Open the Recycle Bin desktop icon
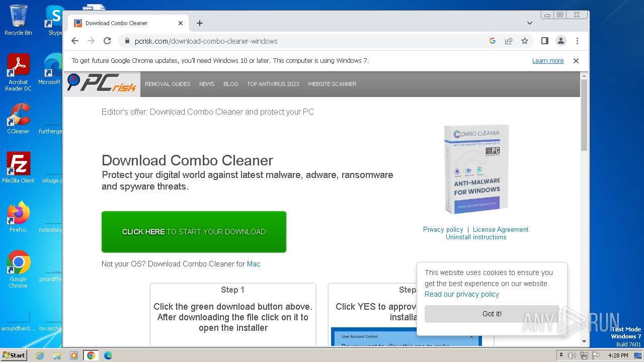 point(18,20)
